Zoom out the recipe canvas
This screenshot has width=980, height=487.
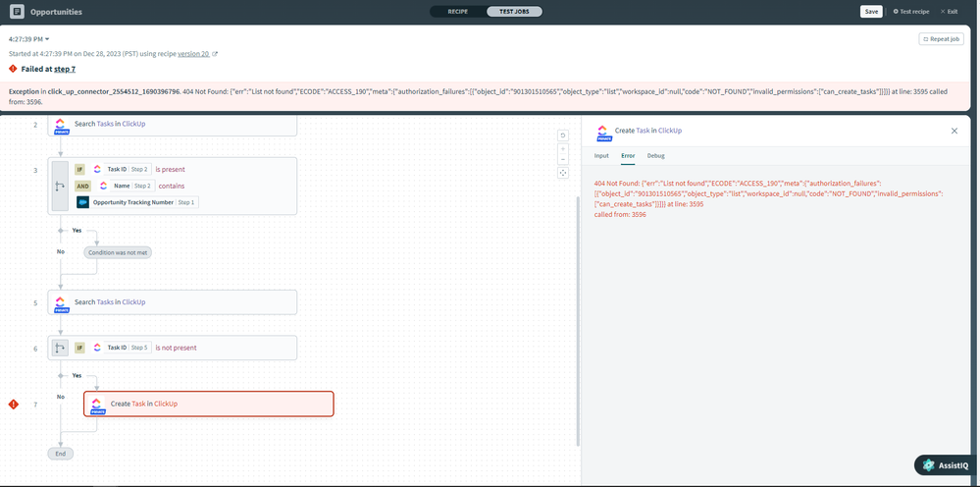pos(562,159)
